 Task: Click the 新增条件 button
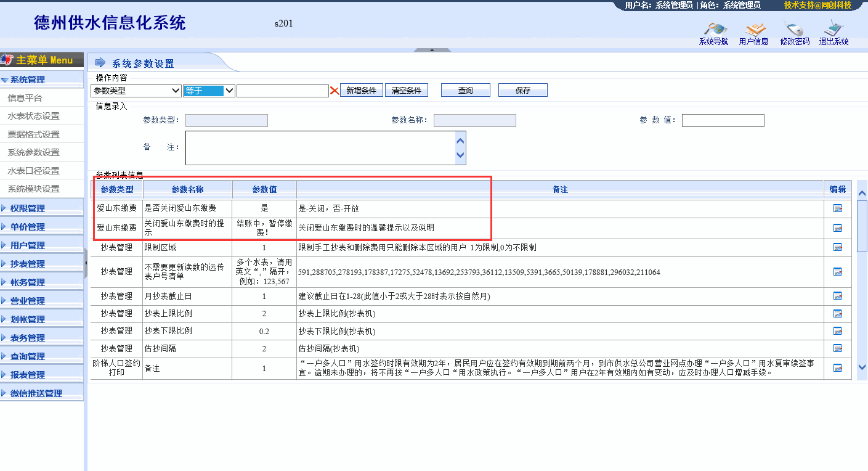361,91
